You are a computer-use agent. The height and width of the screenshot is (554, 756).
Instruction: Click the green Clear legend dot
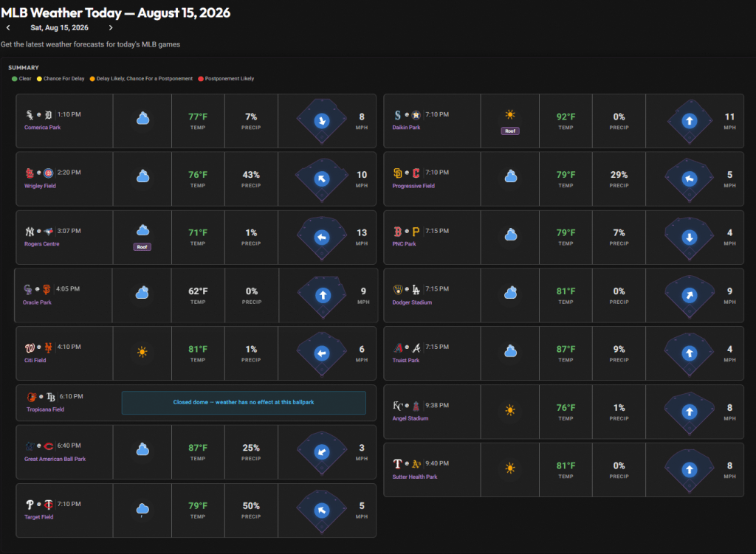[x=15, y=79]
